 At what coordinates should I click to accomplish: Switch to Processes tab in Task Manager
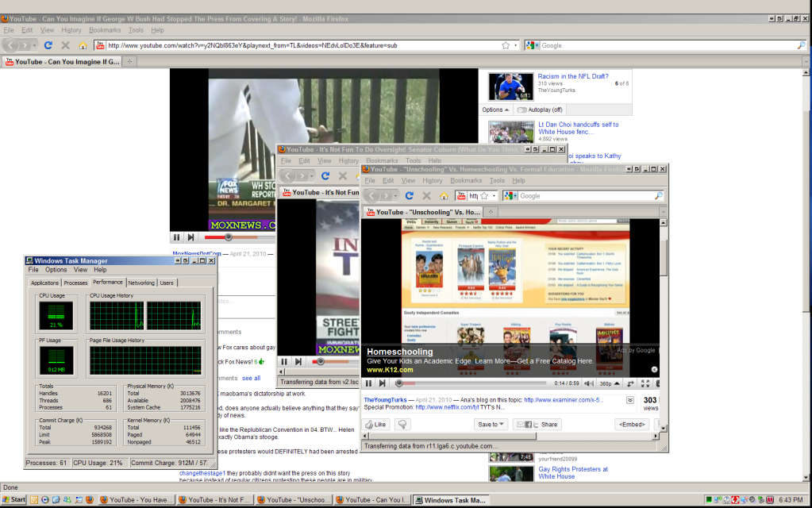(x=75, y=283)
